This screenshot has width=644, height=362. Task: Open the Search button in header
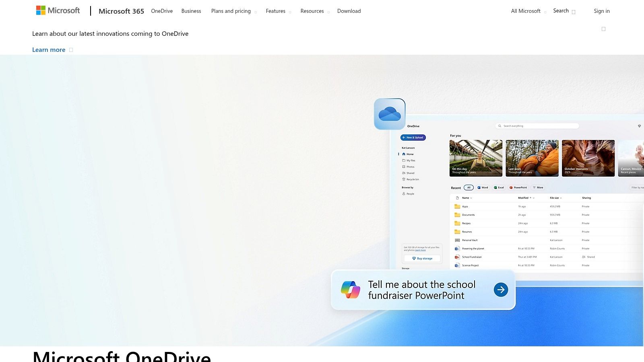coord(564,11)
